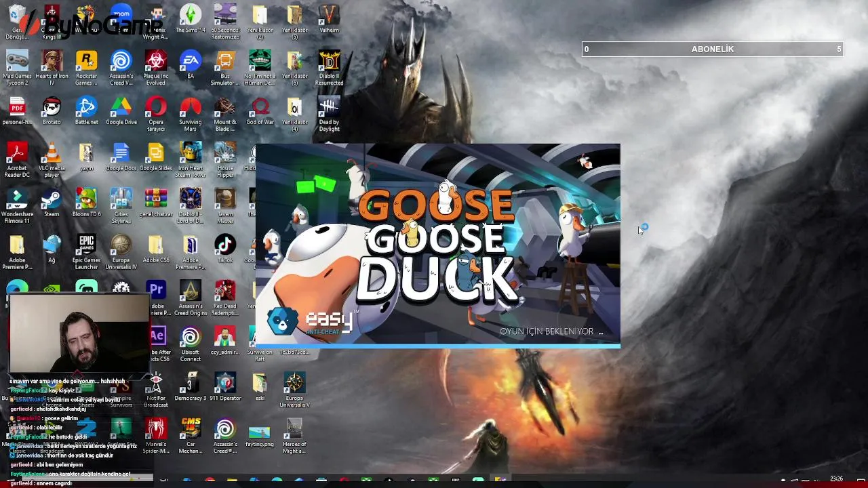The image size is (868, 488).
Task: Launch Iron Heart Steam Tower shortcut
Action: click(191, 159)
